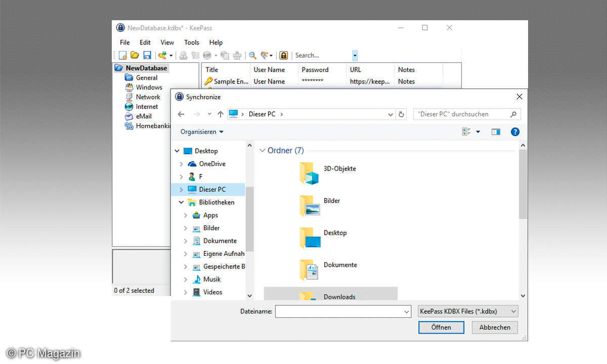The width and height of the screenshot is (607, 364).
Task: Toggle the preview pane icon
Action: [x=496, y=132]
